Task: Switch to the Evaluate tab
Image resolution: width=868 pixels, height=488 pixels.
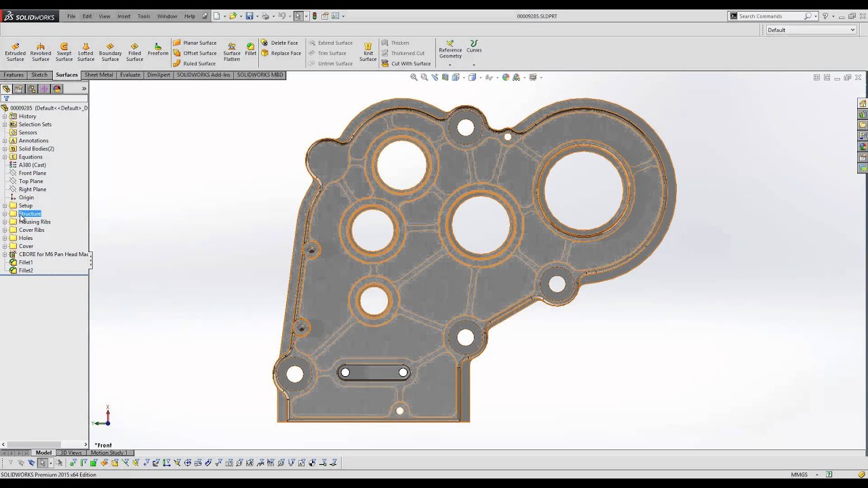Action: click(x=130, y=75)
